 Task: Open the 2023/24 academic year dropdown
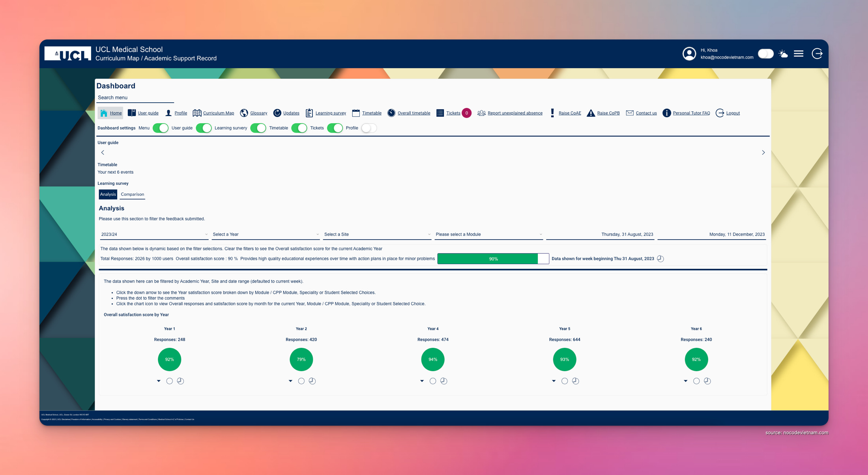[154, 235]
